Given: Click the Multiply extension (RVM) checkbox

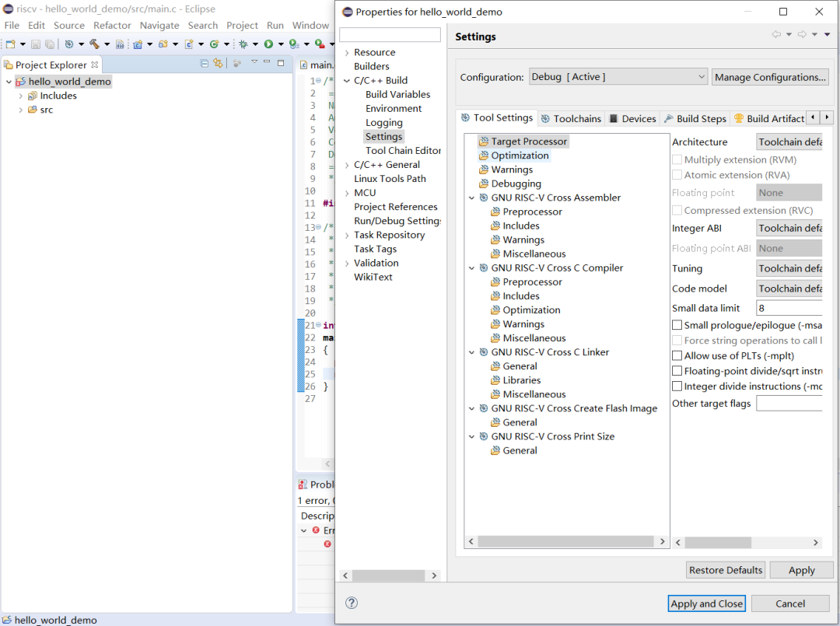Looking at the screenshot, I should pos(677,159).
